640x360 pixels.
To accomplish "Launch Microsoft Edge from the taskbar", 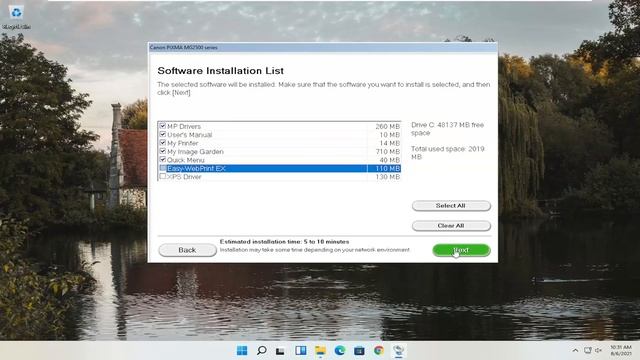I will pos(340,351).
